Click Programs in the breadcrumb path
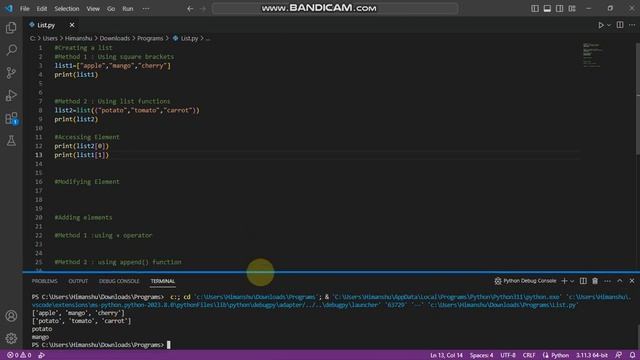The width and height of the screenshot is (640, 360). [150, 38]
